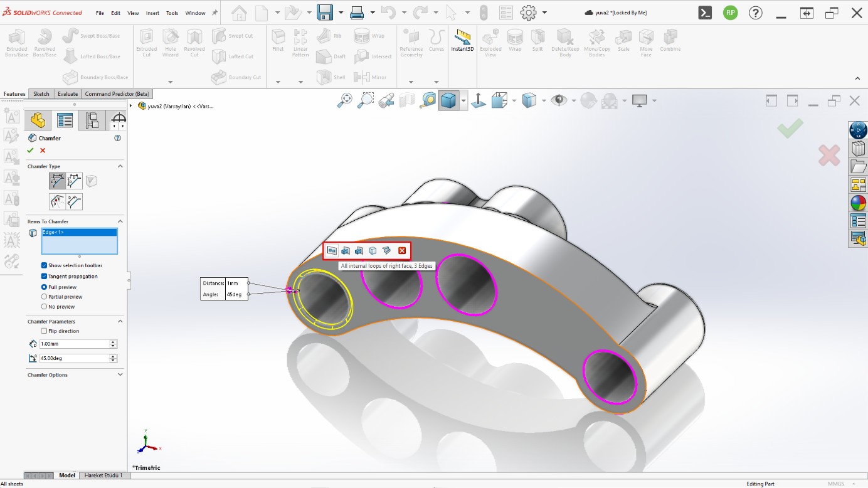Switch to the Hareket Etüdü 1 tab
The height and width of the screenshot is (488, 868).
coord(104,475)
